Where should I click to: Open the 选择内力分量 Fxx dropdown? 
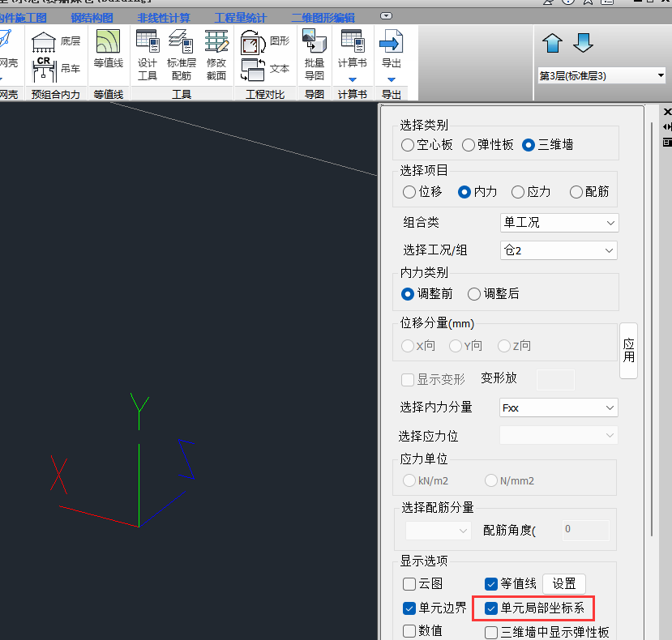[x=559, y=407]
